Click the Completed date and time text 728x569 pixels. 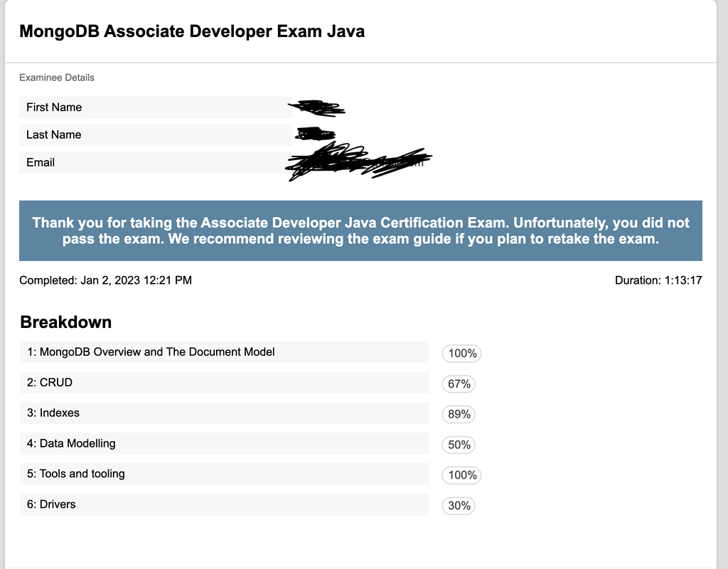point(105,280)
